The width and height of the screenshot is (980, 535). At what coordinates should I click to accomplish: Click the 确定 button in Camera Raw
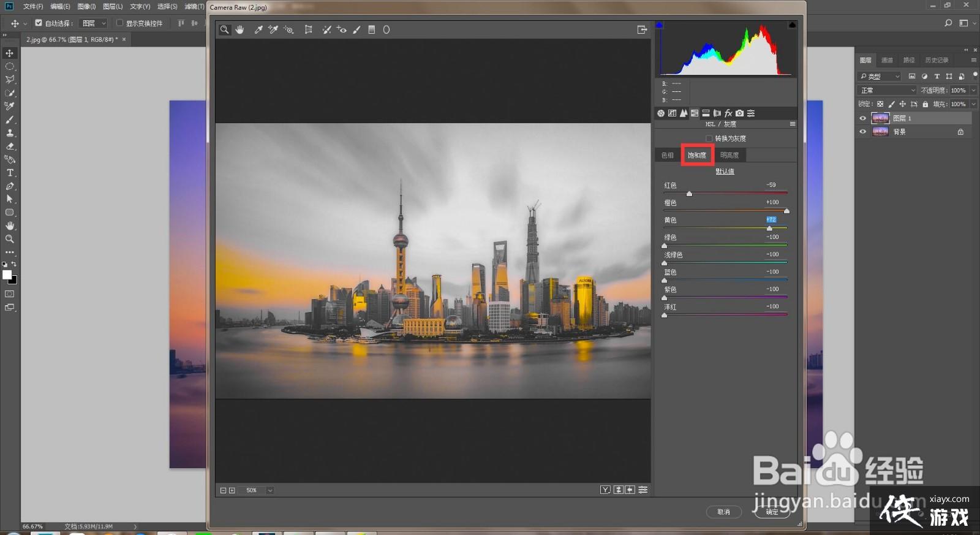772,512
